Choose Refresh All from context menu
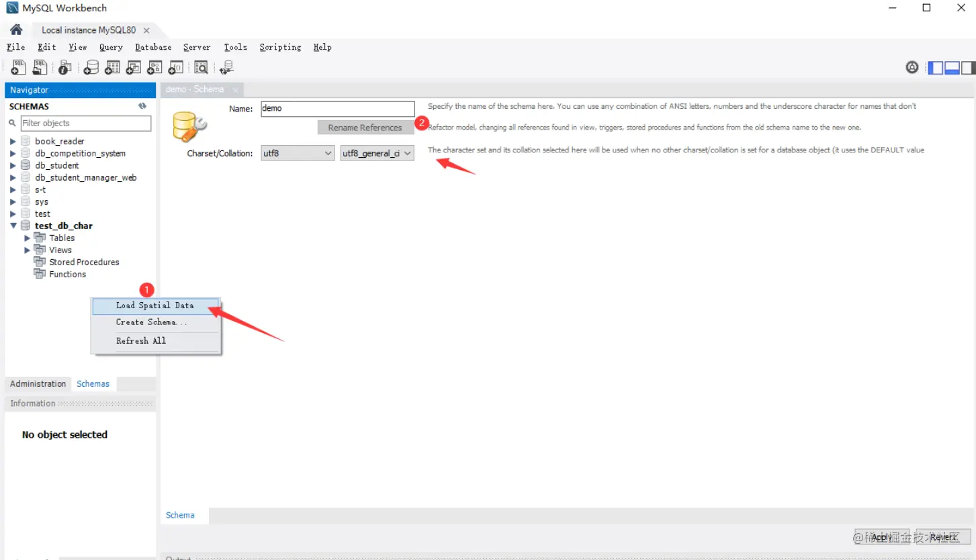The height and width of the screenshot is (560, 976). pyautogui.click(x=156, y=341)
